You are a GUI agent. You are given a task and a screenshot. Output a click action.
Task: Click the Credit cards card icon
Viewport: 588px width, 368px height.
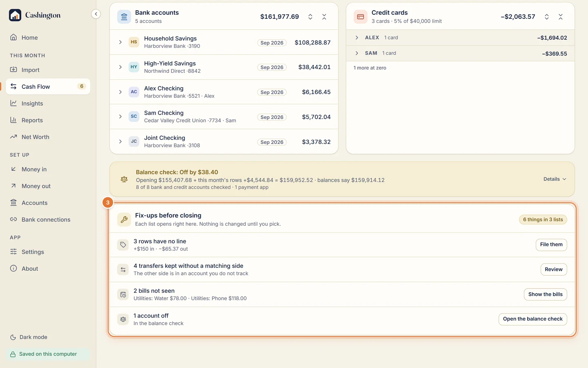coord(361,17)
